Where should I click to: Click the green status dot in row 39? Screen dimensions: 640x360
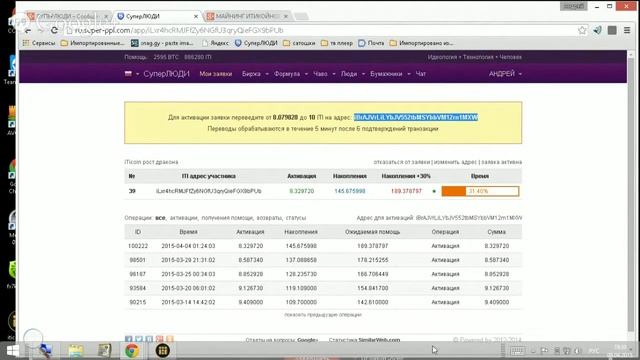[434, 191]
